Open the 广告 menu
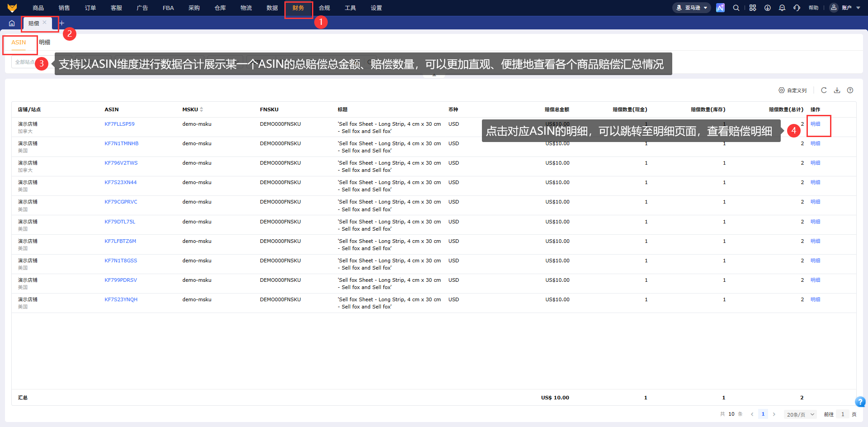The image size is (868, 427). click(x=142, y=8)
